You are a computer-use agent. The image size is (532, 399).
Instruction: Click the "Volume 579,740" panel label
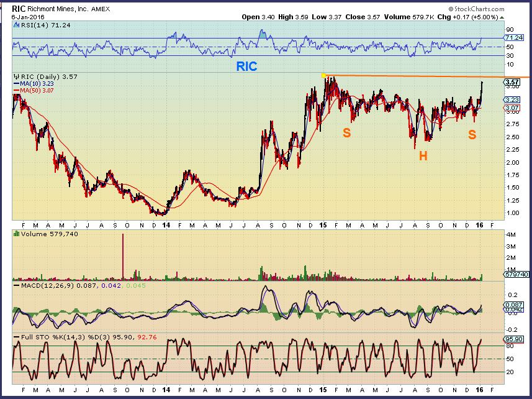coord(49,234)
